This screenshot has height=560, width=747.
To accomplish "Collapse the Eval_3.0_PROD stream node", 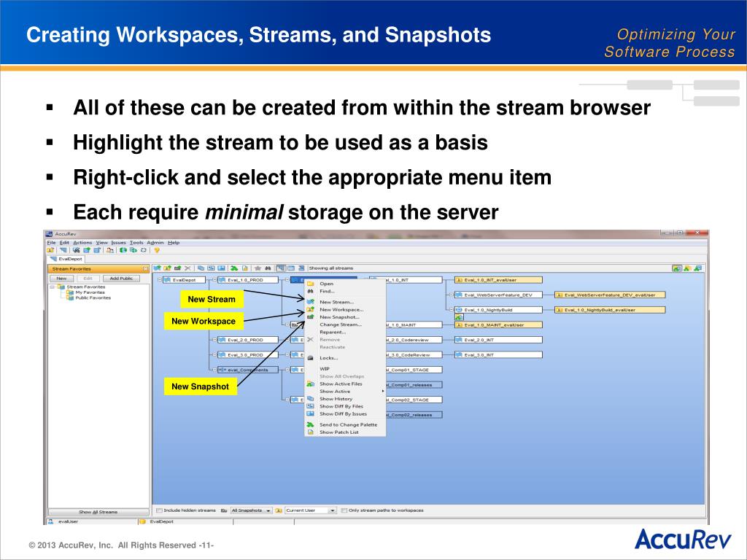I will [x=214, y=355].
